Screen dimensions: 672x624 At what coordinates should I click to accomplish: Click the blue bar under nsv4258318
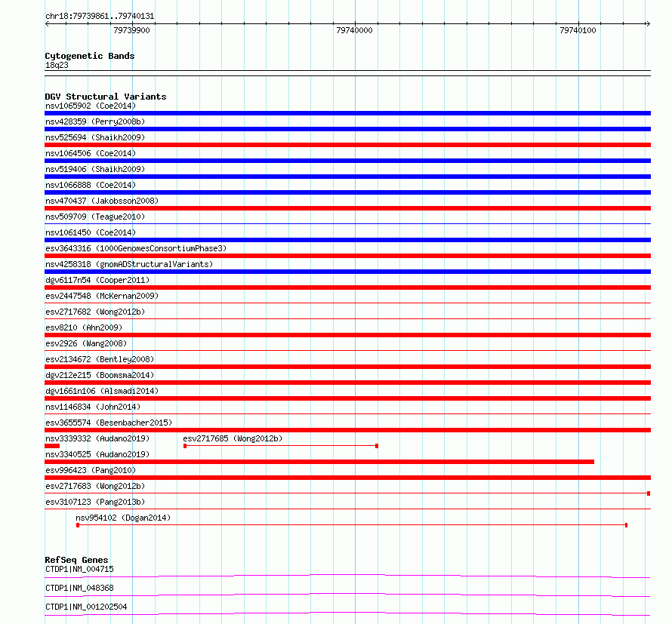[347, 272]
